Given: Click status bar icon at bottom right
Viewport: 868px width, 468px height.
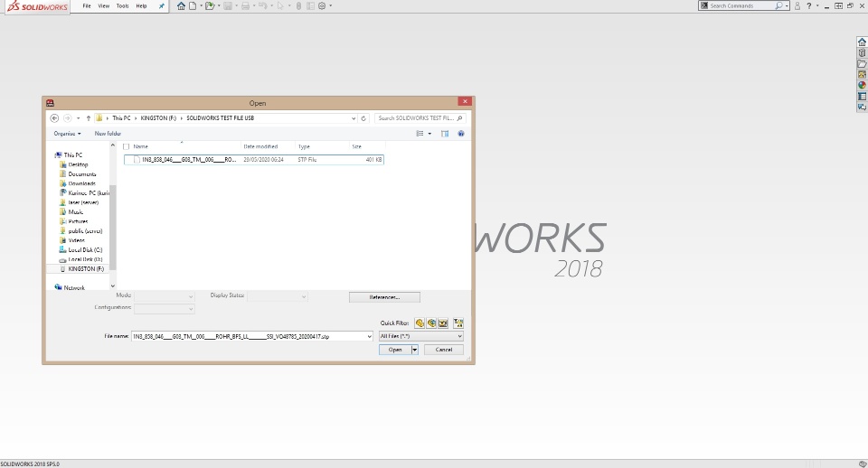Looking at the screenshot, I should (x=862, y=464).
